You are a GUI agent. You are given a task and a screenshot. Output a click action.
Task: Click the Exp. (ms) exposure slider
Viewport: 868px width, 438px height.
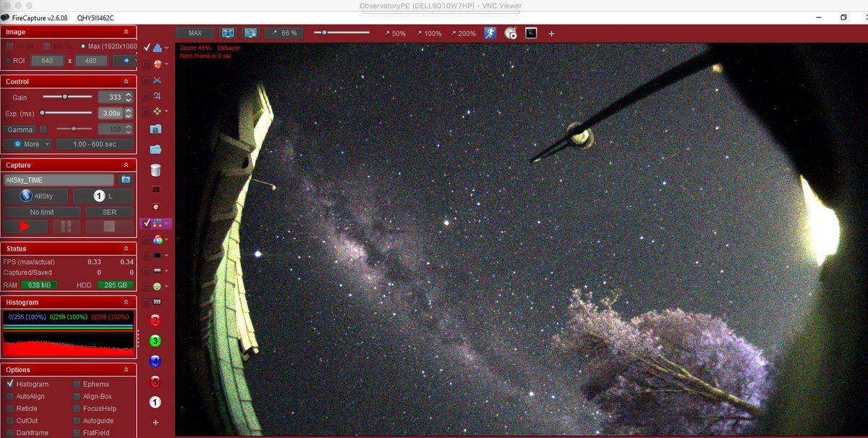pos(67,113)
